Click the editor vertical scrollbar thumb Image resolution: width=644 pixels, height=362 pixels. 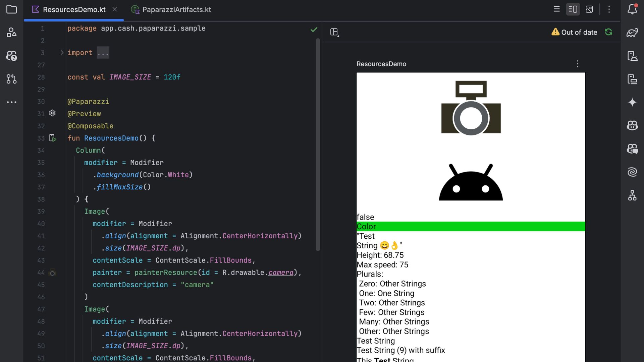tap(318, 144)
